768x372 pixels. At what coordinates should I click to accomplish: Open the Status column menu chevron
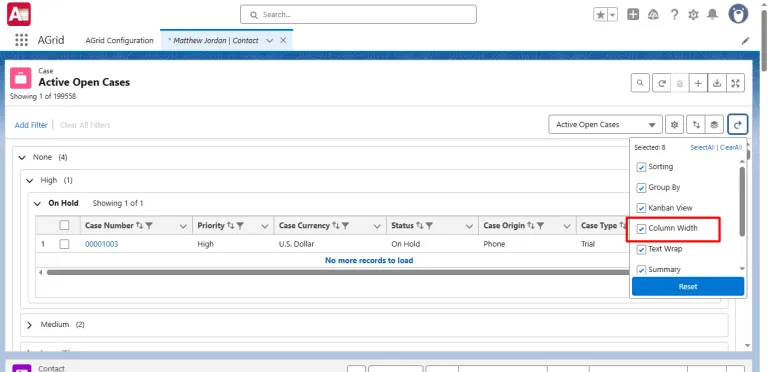tap(469, 226)
